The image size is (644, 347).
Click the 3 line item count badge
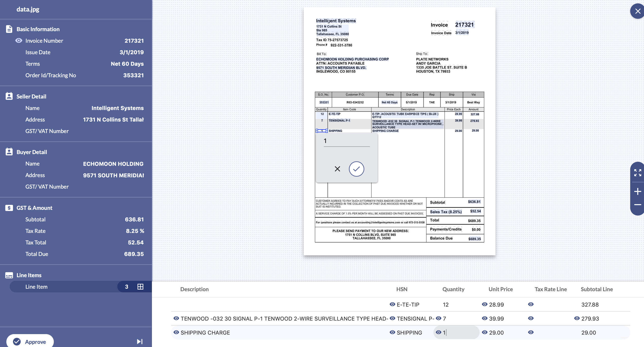126,286
